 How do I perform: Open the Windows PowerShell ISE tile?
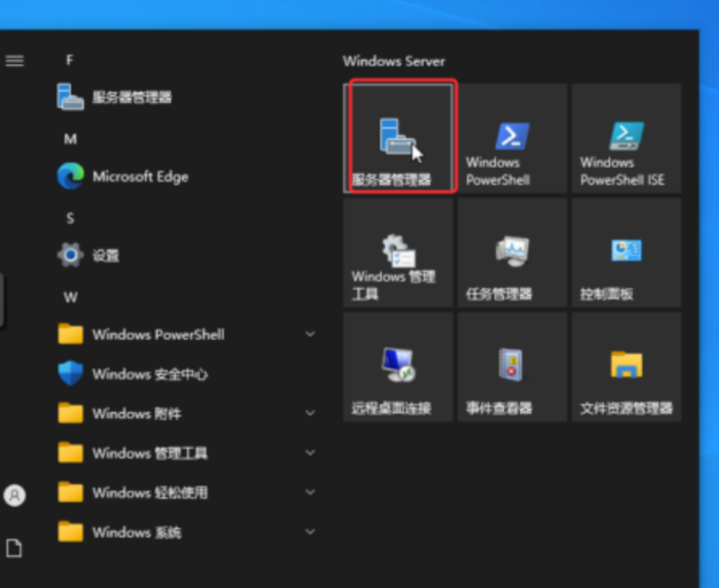(x=626, y=138)
